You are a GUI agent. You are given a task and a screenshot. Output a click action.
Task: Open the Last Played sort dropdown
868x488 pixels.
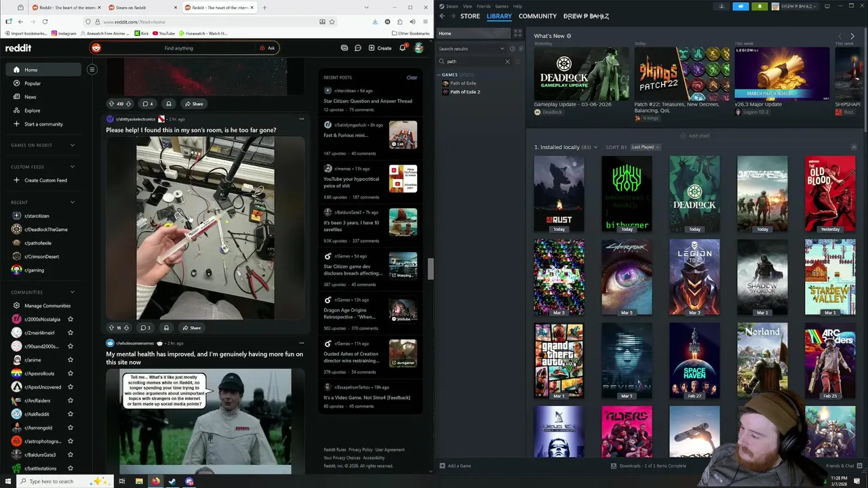coord(646,147)
